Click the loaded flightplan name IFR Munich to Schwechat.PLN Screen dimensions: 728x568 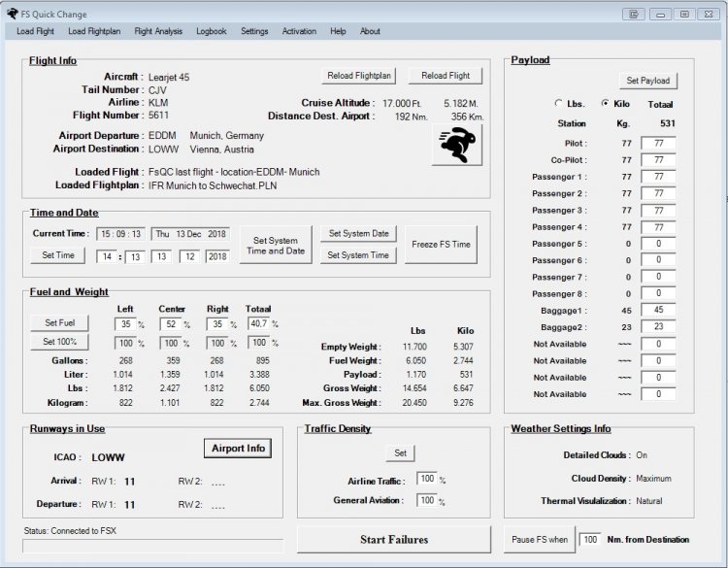(213, 185)
